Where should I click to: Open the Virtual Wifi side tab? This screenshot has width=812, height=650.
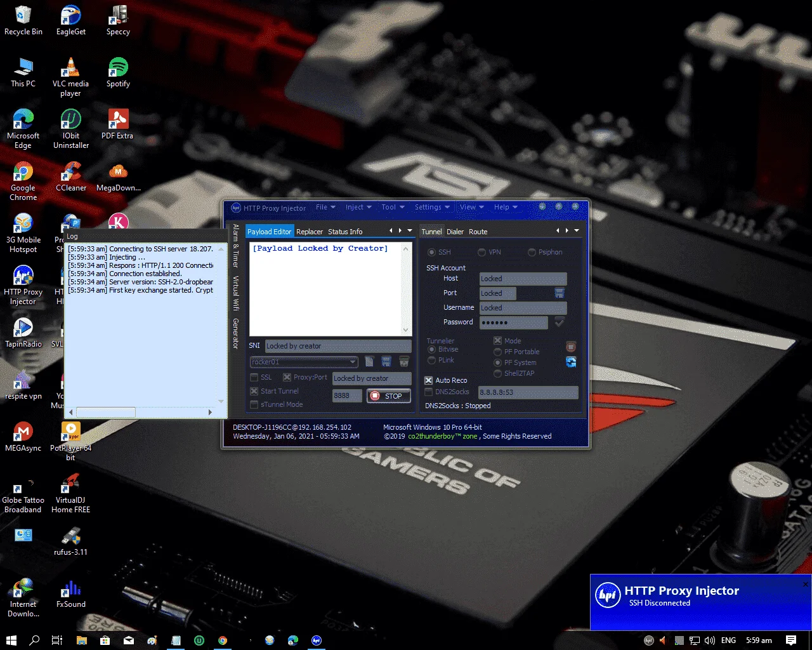point(235,293)
